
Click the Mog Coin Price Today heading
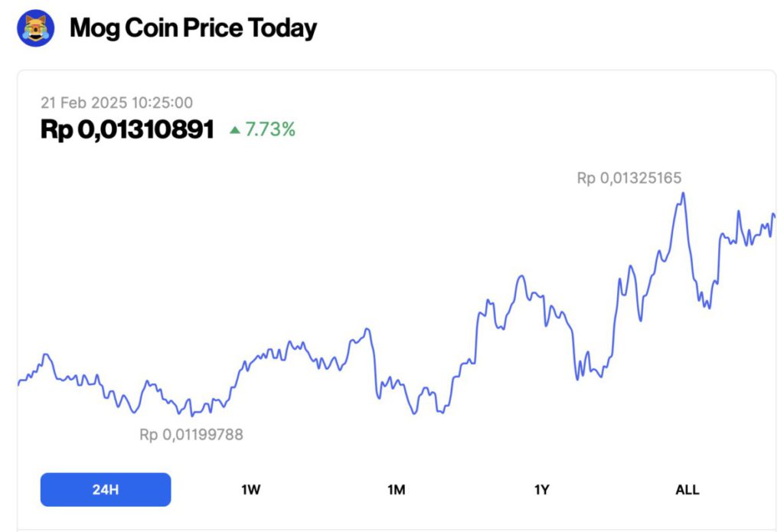192,28
